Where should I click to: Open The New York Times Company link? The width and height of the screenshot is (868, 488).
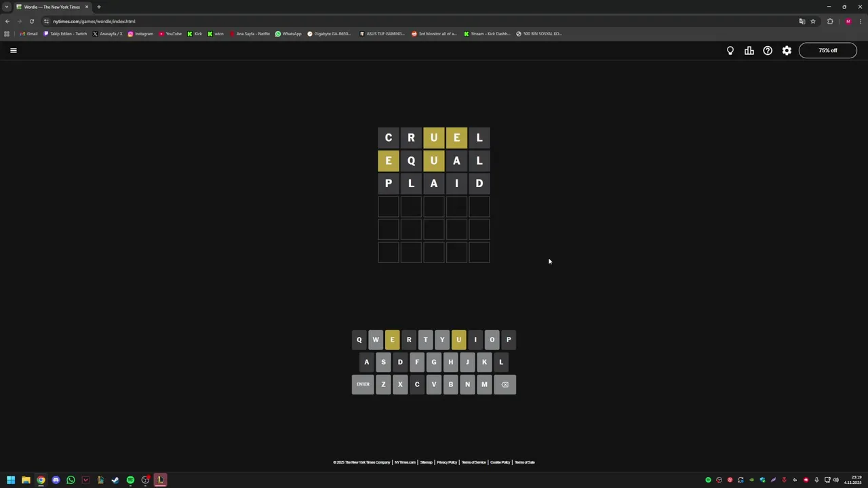(361, 462)
